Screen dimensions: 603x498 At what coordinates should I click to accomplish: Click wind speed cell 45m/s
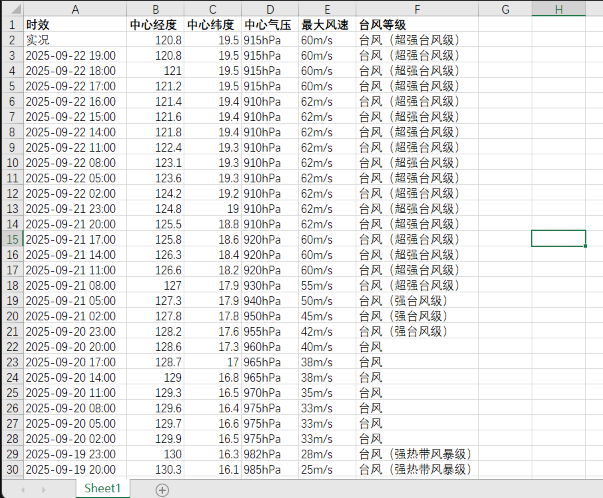tap(327, 316)
